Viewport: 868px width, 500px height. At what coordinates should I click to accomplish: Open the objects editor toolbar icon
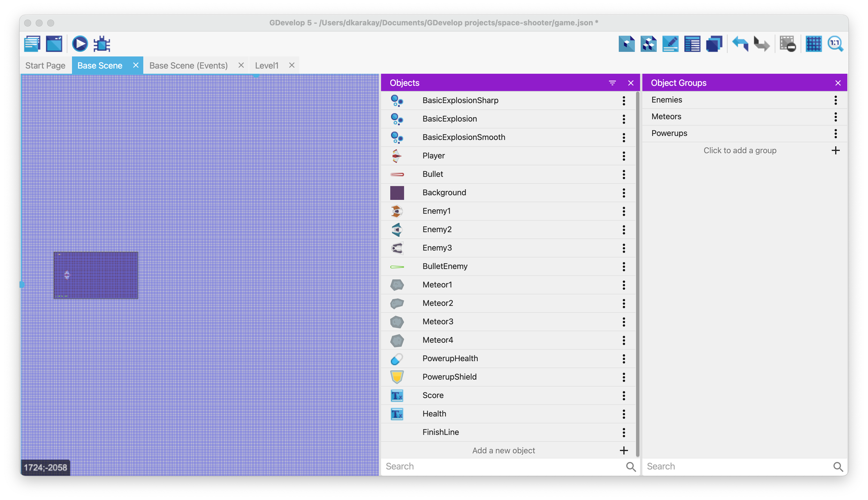point(627,44)
